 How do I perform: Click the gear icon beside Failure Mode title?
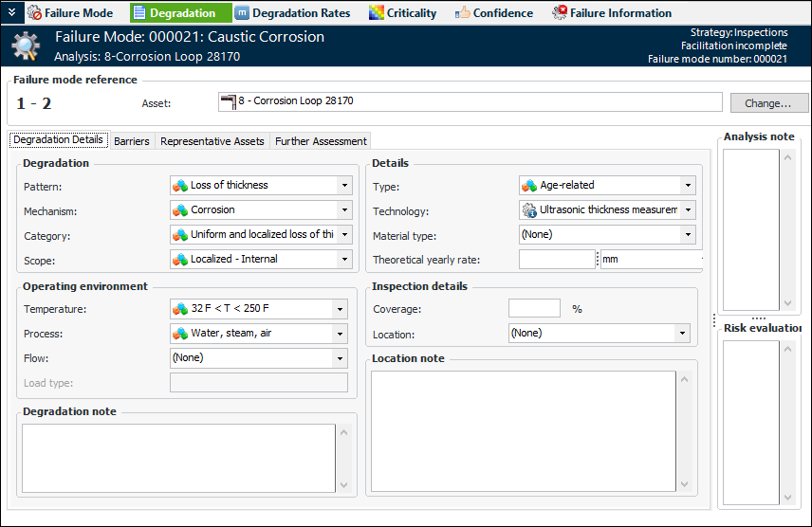coord(26,45)
